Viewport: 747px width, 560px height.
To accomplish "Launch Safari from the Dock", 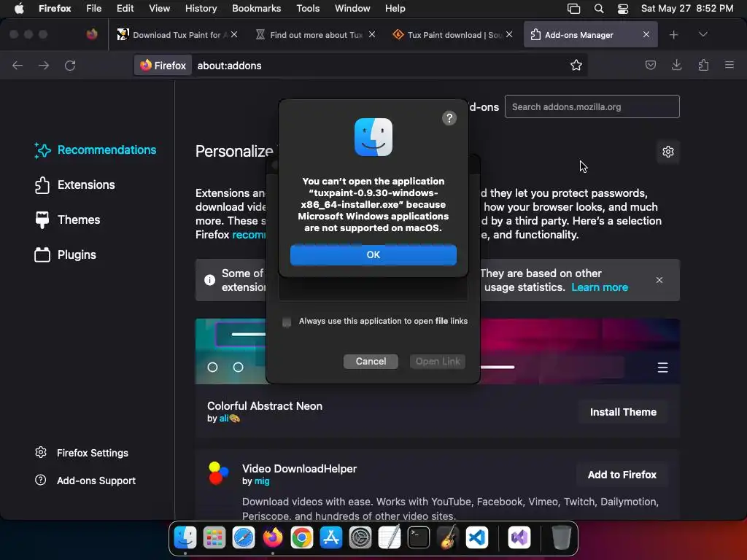I will point(244,538).
